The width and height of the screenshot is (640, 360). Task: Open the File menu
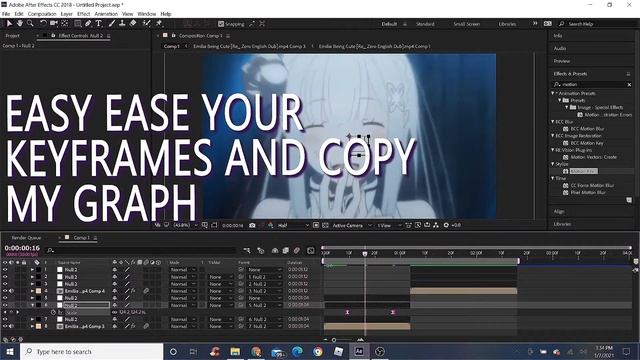[x=6, y=14]
